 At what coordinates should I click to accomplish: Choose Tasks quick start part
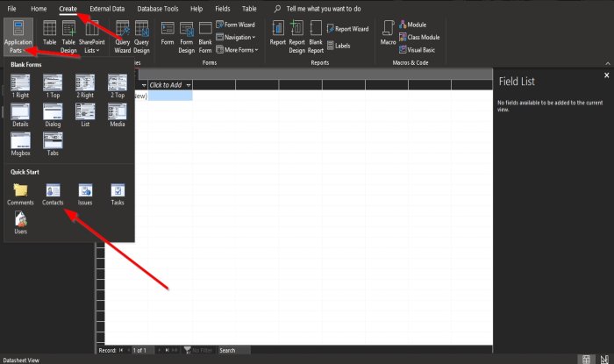118,195
